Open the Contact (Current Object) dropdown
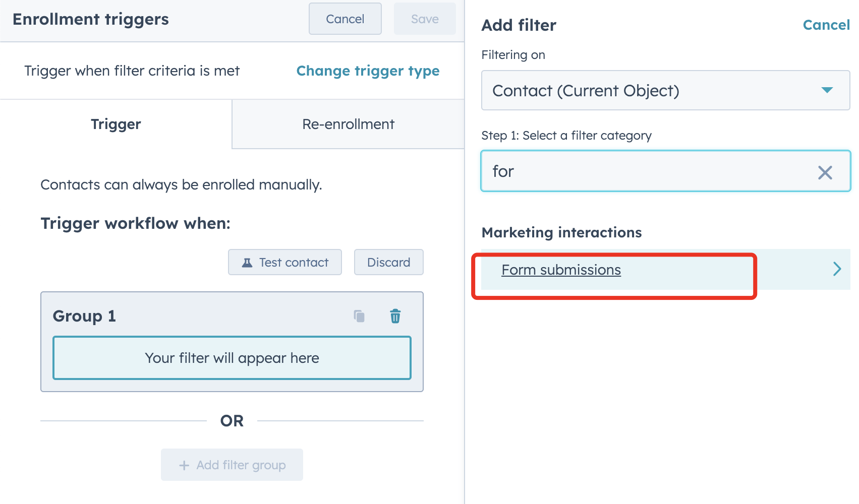The image size is (859, 504). 665,91
